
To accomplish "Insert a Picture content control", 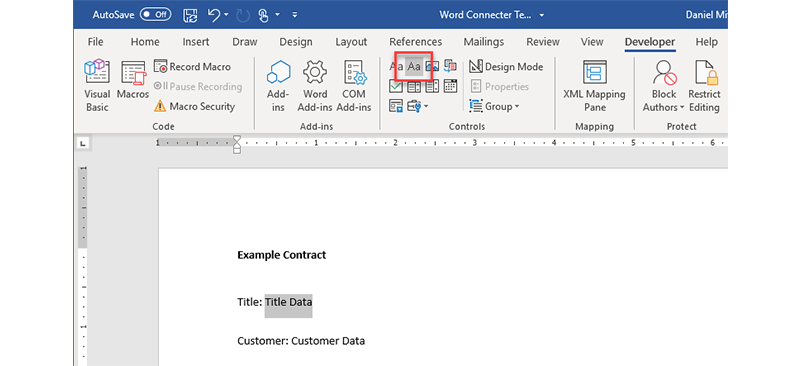I will [432, 66].
